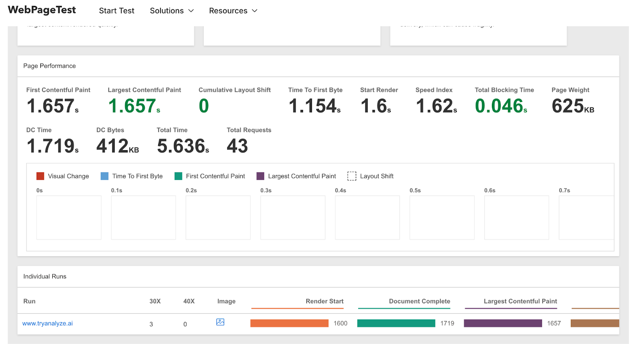This screenshot has width=644, height=344.
Task: Select the purple Largest Contentful Paint legend square
Action: tap(260, 176)
